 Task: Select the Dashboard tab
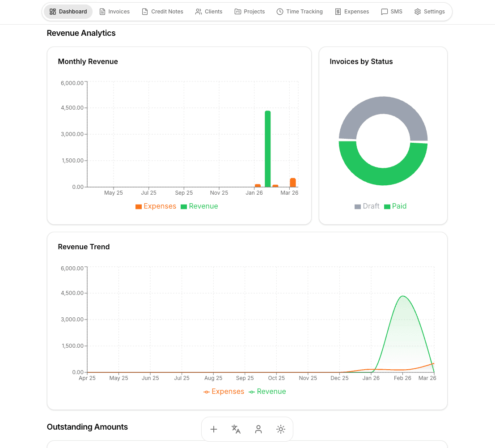coord(68,12)
